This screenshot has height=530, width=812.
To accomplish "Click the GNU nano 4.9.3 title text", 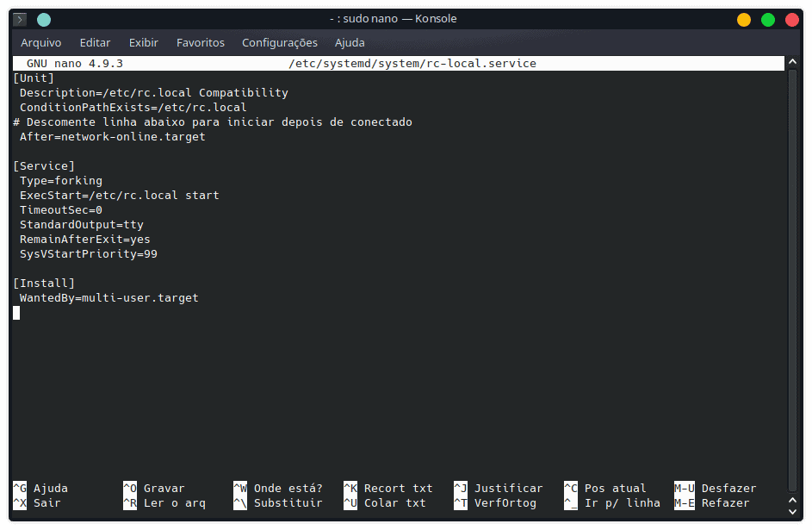I will [75, 63].
